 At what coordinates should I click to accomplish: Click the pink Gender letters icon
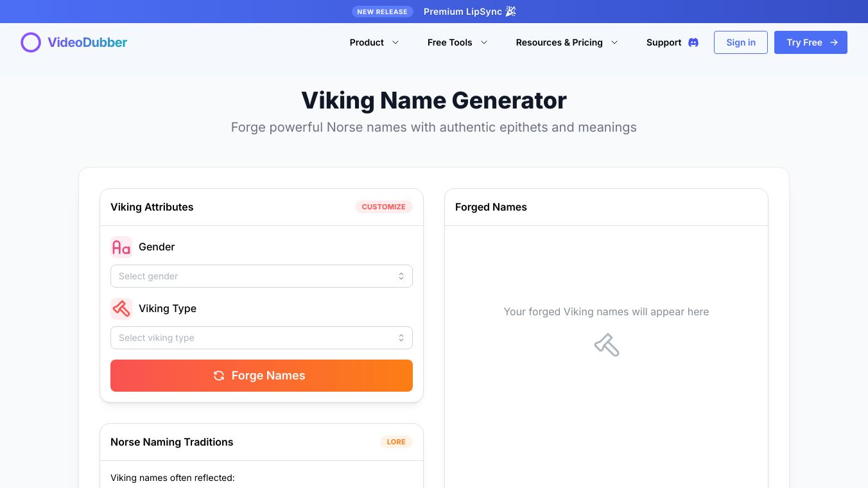coord(121,247)
